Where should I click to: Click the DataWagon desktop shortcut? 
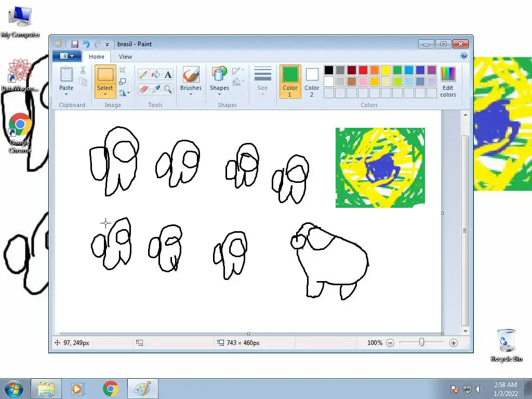tap(20, 75)
